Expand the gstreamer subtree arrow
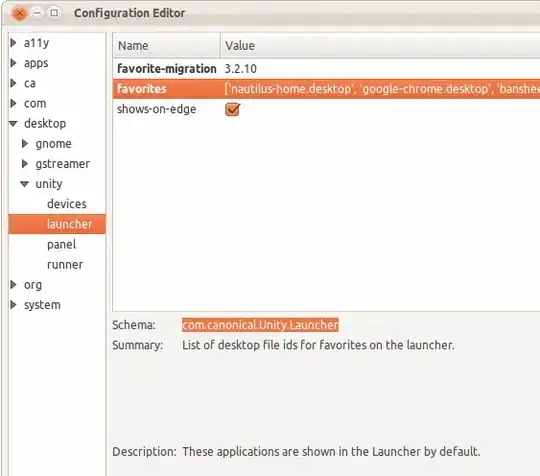Image resolution: width=540 pixels, height=476 pixels. click(x=25, y=164)
